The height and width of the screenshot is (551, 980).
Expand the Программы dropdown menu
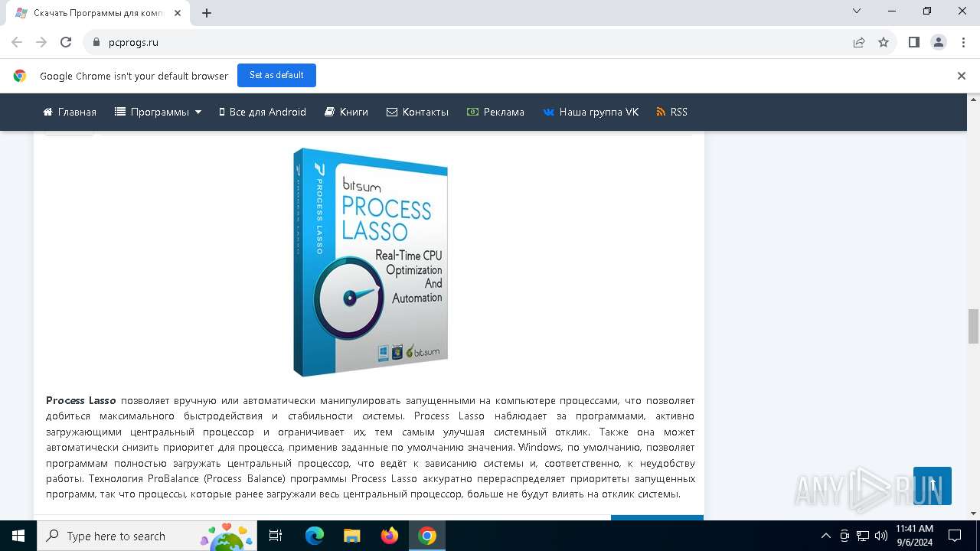click(x=158, y=112)
